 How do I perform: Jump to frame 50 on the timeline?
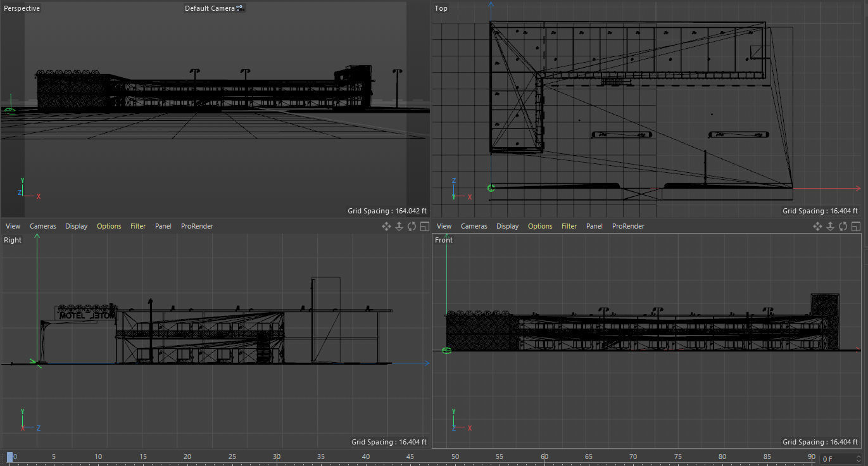[455, 457]
